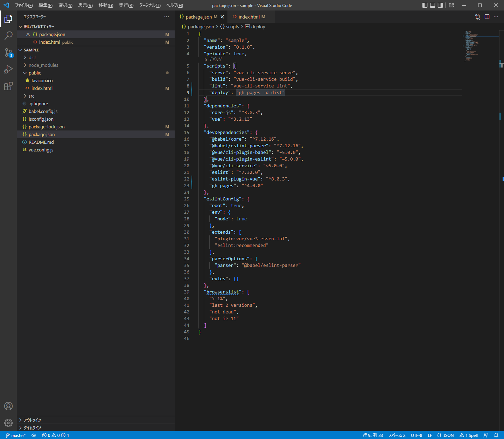Image resolution: width=504 pixels, height=439 pixels.
Task: Close package.json in open editors list
Action: click(28, 34)
